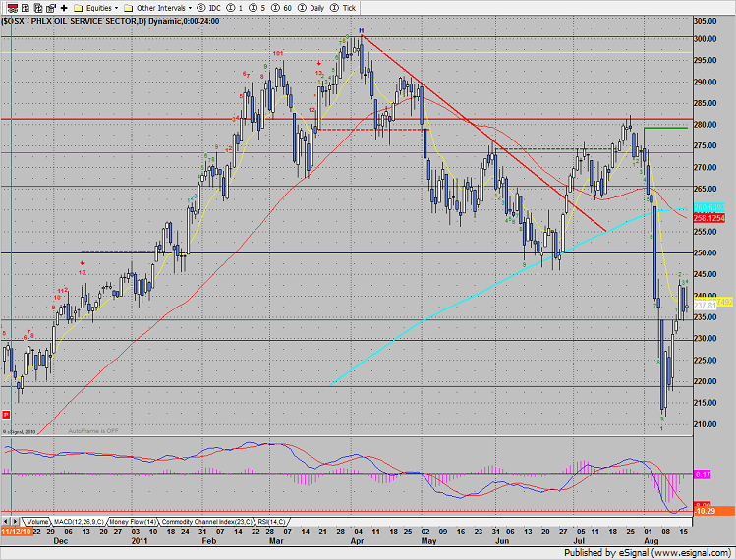Click the AutoFrame is OFF text
The image size is (736, 560).
93,431
